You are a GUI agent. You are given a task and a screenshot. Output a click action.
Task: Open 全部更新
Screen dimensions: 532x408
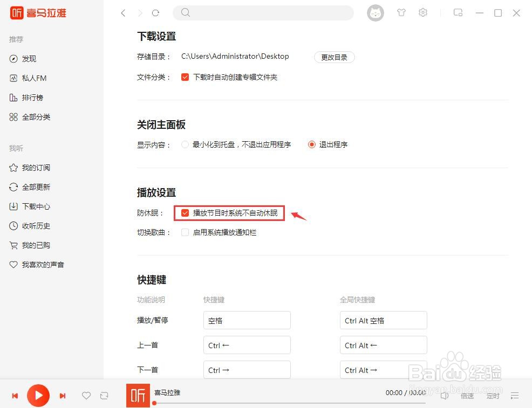click(30, 187)
